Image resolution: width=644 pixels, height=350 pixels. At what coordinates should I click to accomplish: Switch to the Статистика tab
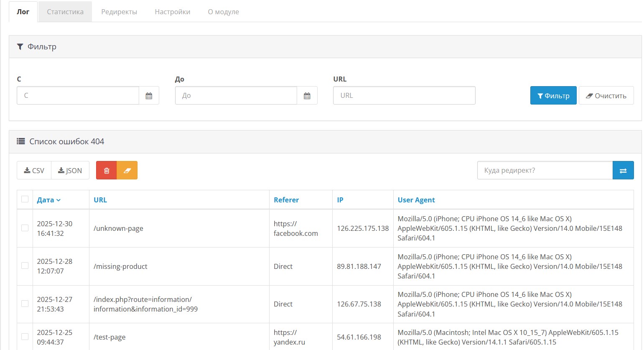(65, 12)
